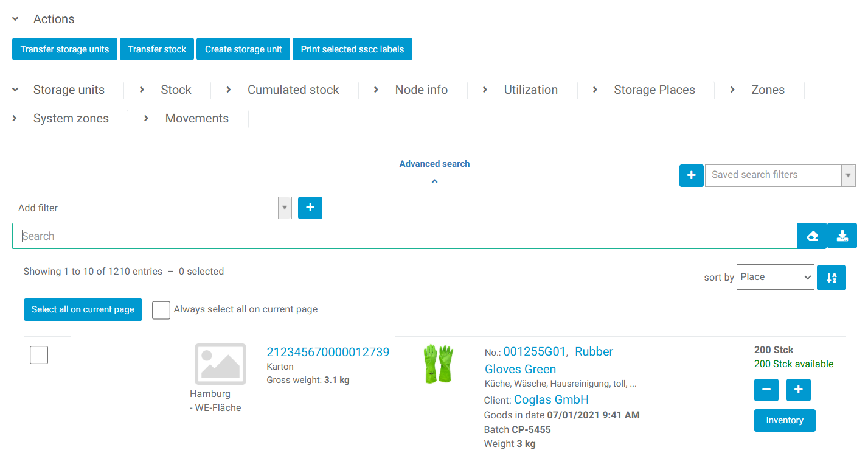Check the checkbox for the Hamburg storage unit row
The width and height of the screenshot is (868, 464).
point(38,354)
